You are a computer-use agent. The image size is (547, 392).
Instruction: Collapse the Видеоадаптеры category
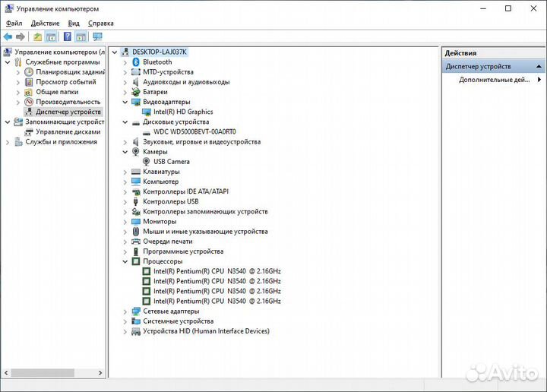click(x=125, y=103)
